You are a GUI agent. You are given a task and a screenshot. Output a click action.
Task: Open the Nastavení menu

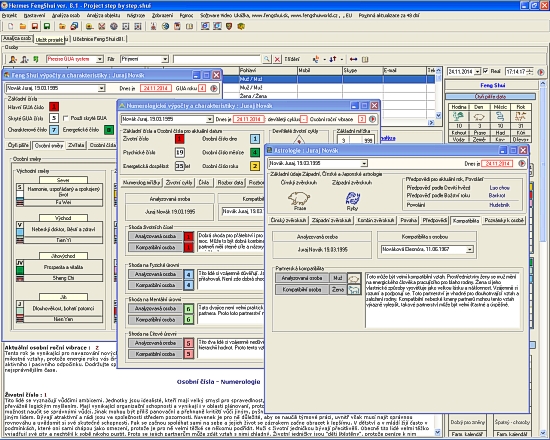pyautogui.click(x=34, y=15)
